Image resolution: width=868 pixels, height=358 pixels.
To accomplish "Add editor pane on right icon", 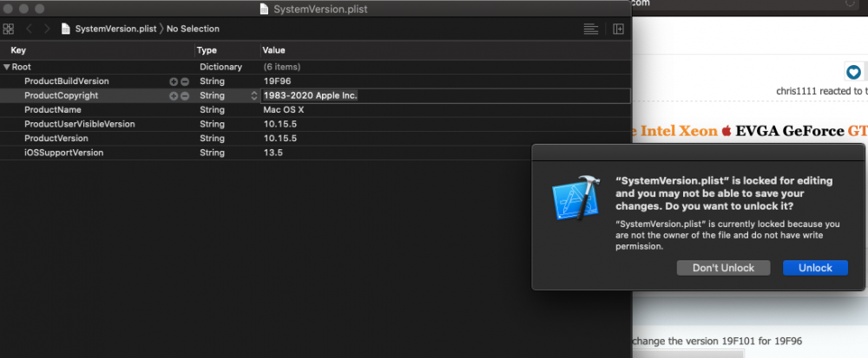I will pyautogui.click(x=618, y=29).
